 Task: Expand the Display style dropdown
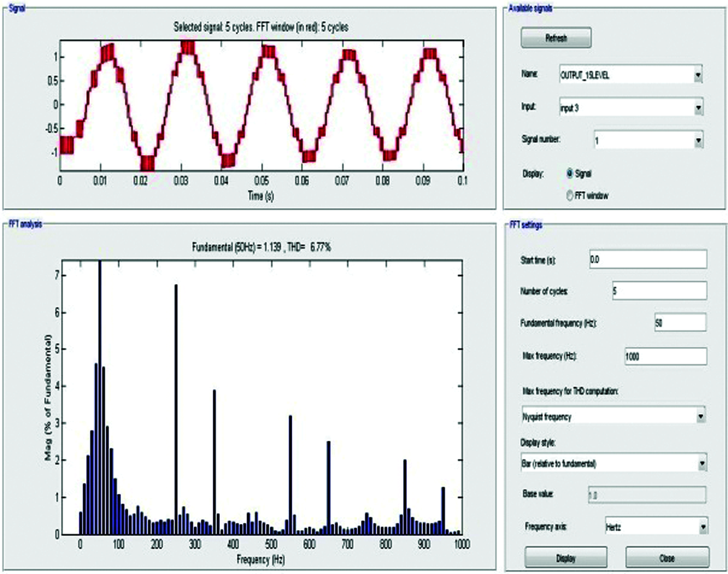coord(613,463)
